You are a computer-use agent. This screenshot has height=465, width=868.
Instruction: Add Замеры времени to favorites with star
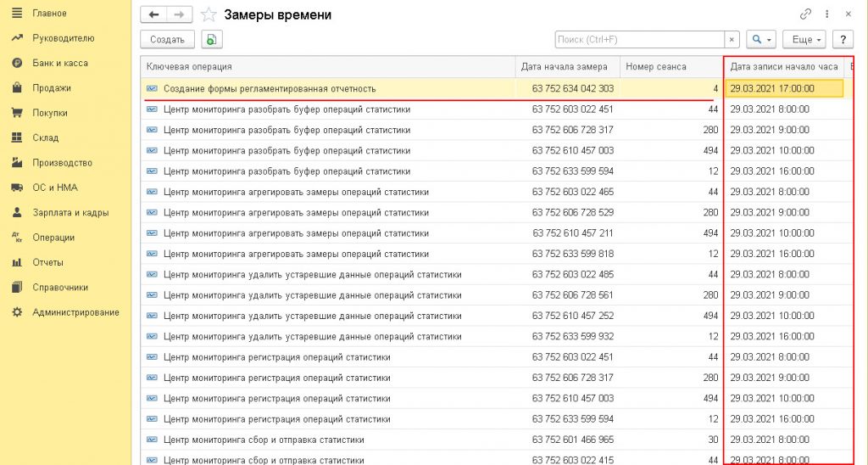coord(209,15)
